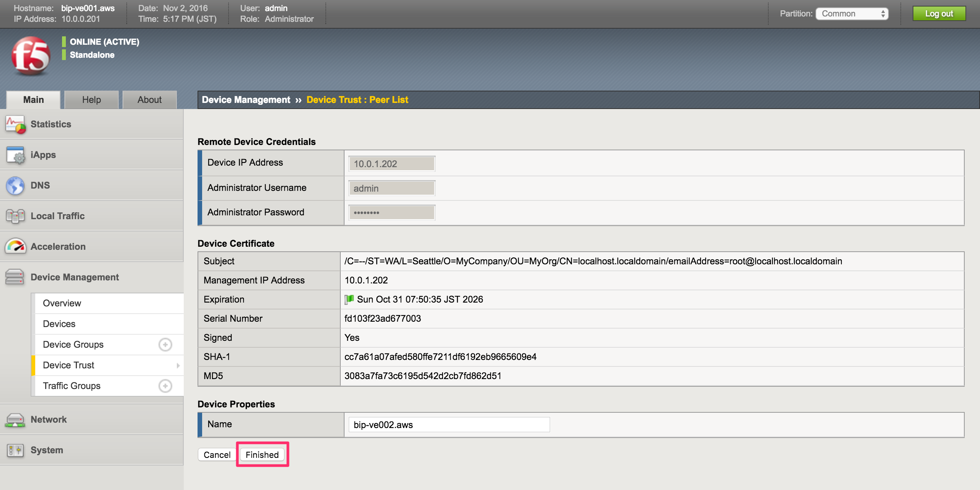
Task: Select Devices in the sidebar menu
Action: point(59,324)
